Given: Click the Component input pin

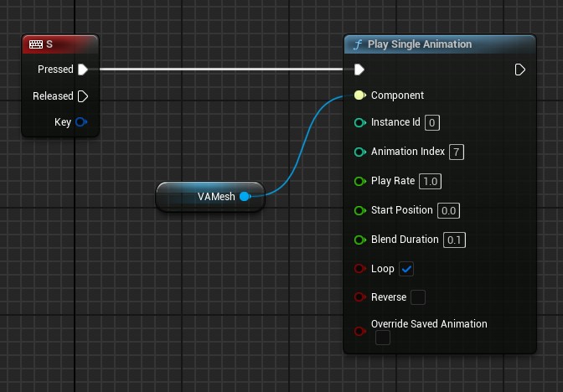Looking at the screenshot, I should [359, 95].
